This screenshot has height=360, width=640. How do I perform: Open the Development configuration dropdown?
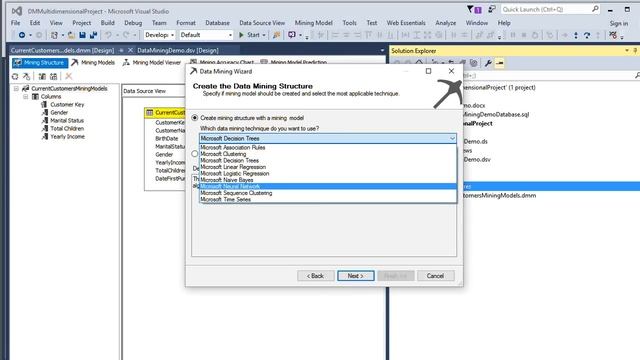click(x=160, y=35)
